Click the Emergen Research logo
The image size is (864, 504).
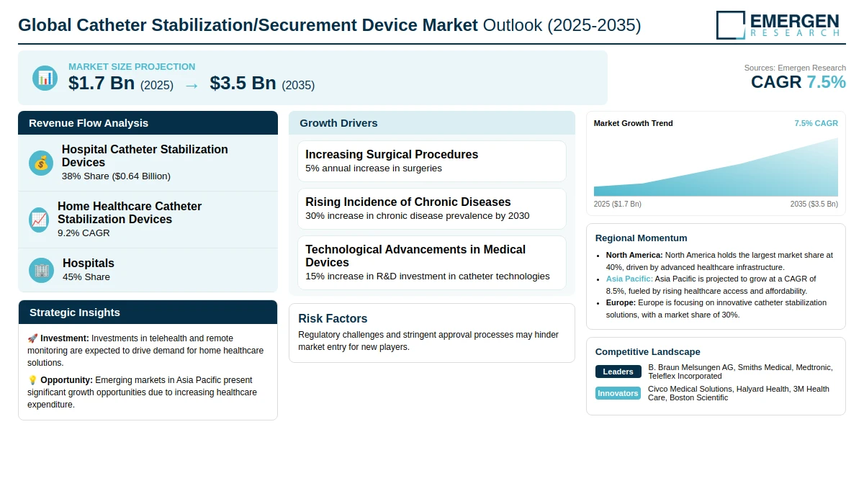[778, 25]
